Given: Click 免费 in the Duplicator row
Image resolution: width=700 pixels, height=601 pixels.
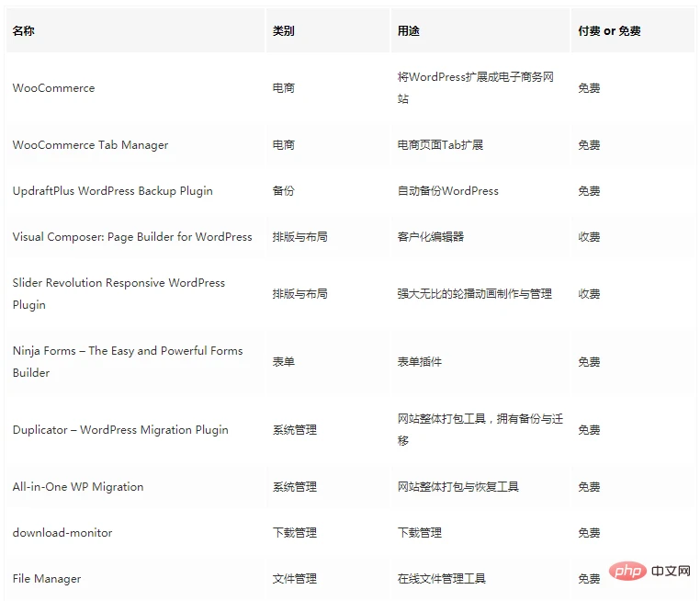Looking at the screenshot, I should [x=589, y=430].
